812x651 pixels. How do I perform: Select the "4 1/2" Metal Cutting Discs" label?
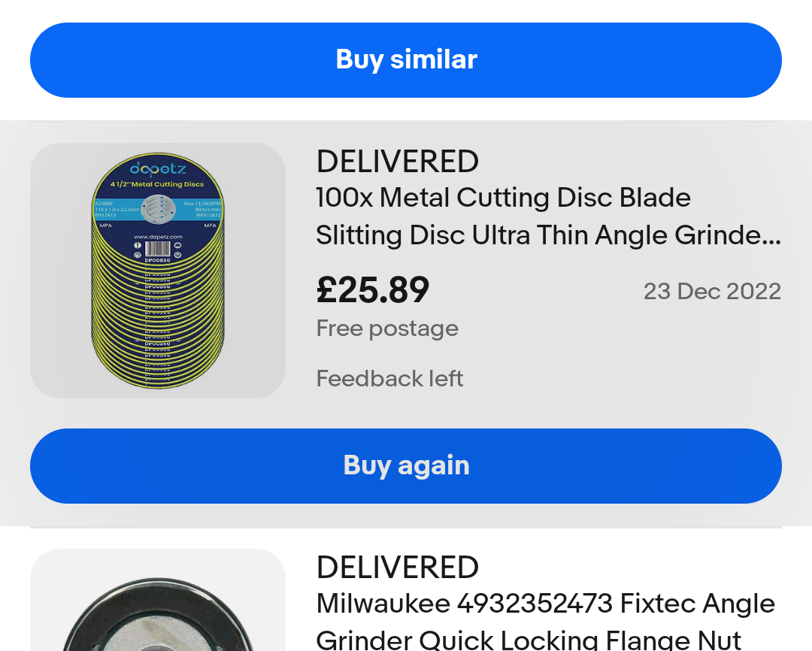point(157,184)
